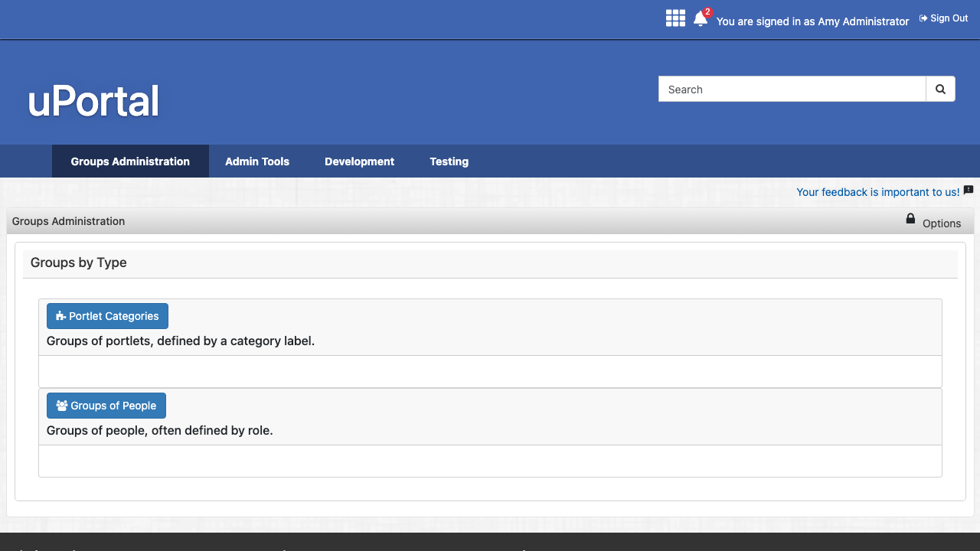
Task: Click the lock icon in portlet header
Action: [x=910, y=219]
